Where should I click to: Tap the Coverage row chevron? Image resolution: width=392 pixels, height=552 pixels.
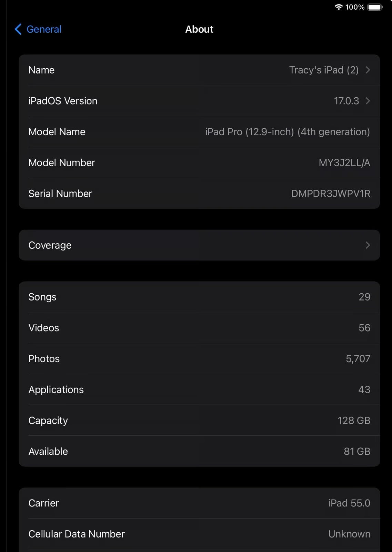[368, 245]
